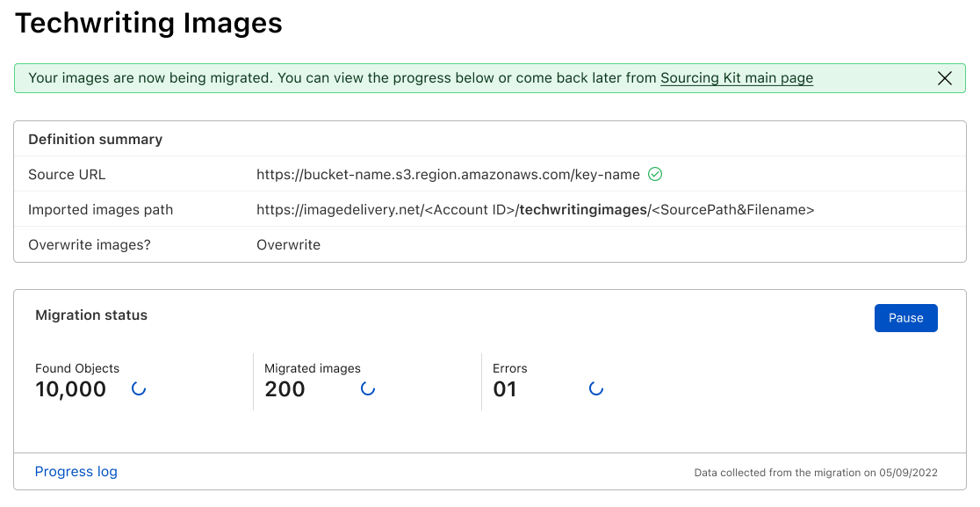Click the 01 errors count
Image resolution: width=980 pixels, height=507 pixels.
[504, 389]
